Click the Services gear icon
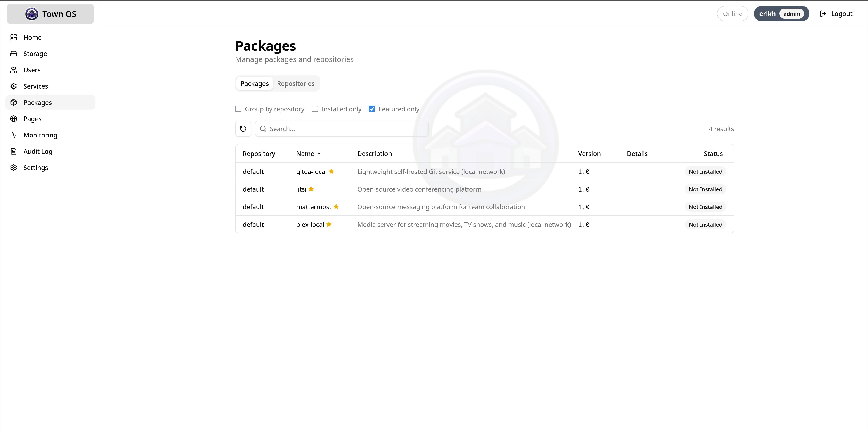868x431 pixels. (14, 86)
